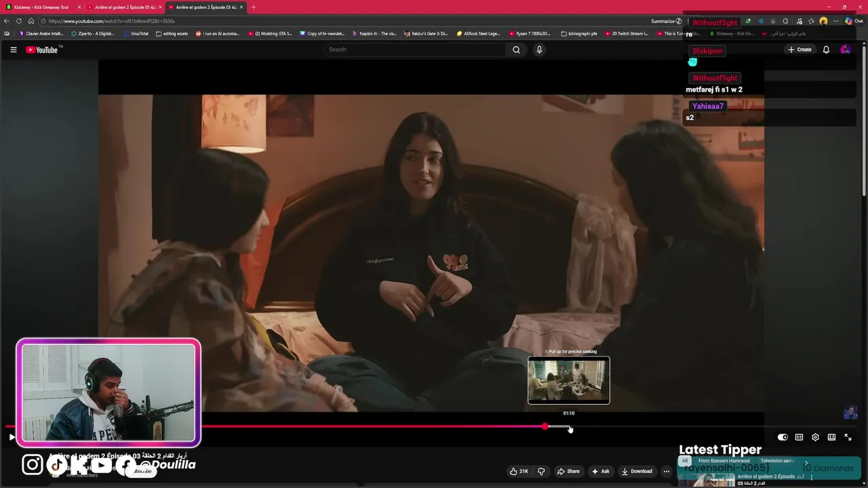Screen dimensions: 868x488
Task: Select the Television series chip
Action: [777, 461]
